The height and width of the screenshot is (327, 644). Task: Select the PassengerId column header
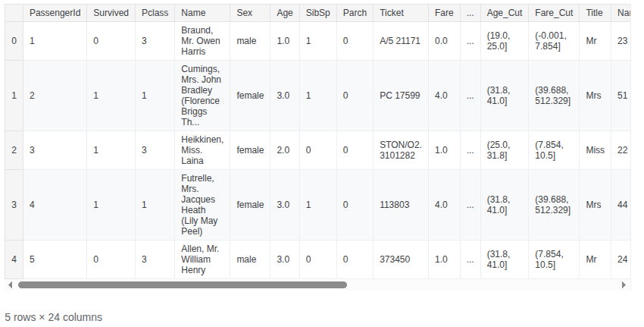pyautogui.click(x=55, y=13)
